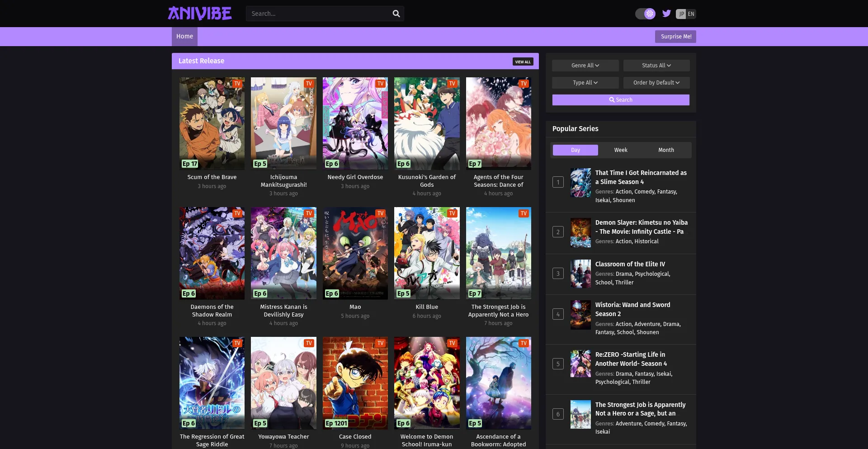Open Classroom of the Elite IV title
868x449 pixels.
point(630,264)
